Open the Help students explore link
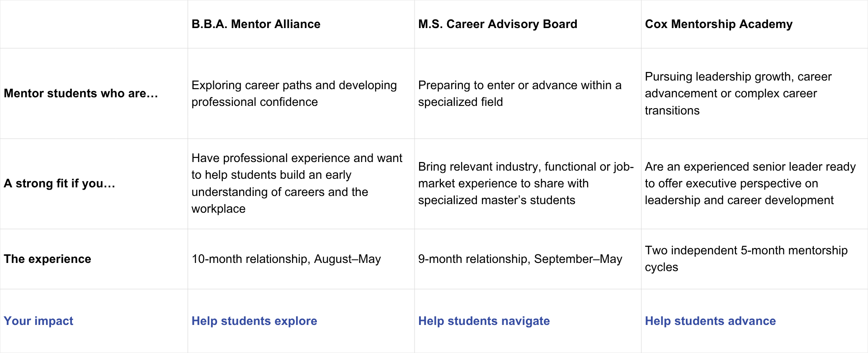The image size is (868, 353). pyautogui.click(x=255, y=321)
